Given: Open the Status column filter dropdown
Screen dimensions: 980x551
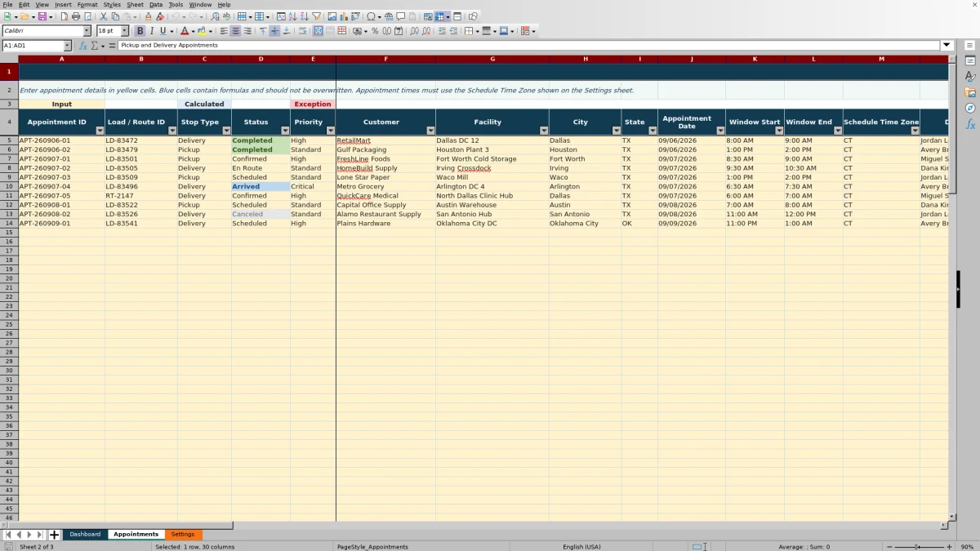Looking at the screenshot, I should click(x=286, y=131).
